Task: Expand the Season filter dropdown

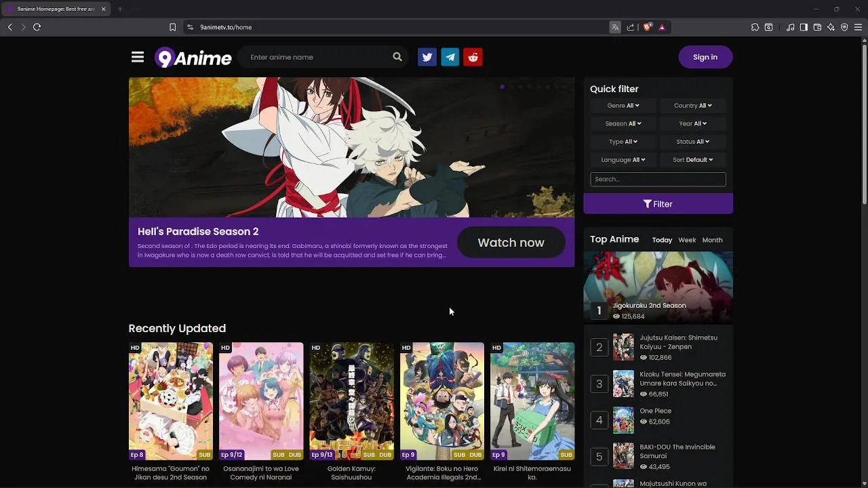Action: pos(623,123)
